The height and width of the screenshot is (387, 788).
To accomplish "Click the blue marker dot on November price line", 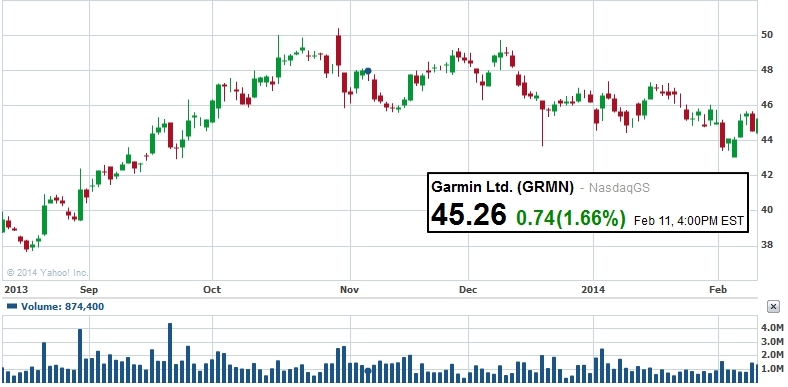I will (x=368, y=71).
